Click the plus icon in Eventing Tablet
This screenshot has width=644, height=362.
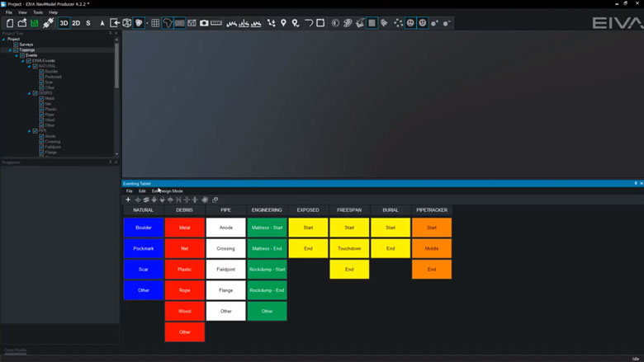(127, 200)
